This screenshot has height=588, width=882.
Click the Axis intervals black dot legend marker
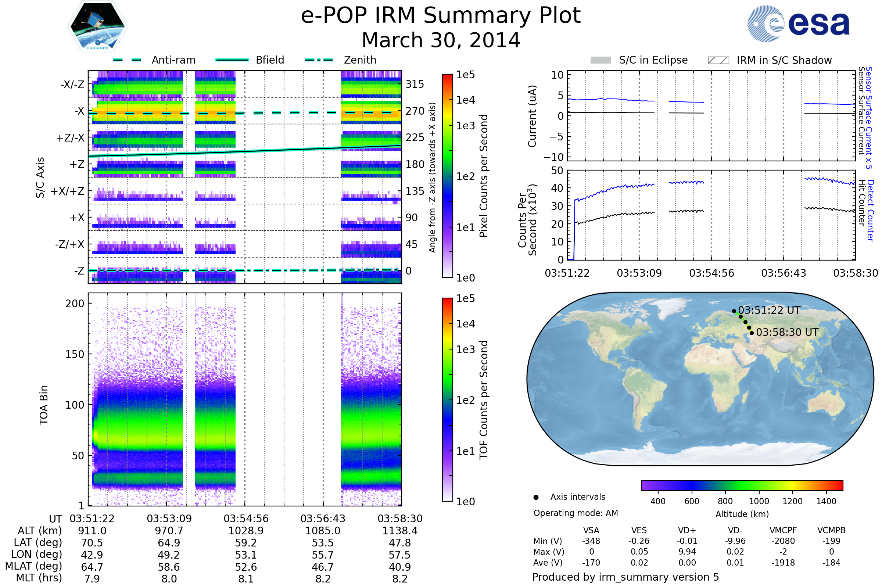(x=536, y=497)
